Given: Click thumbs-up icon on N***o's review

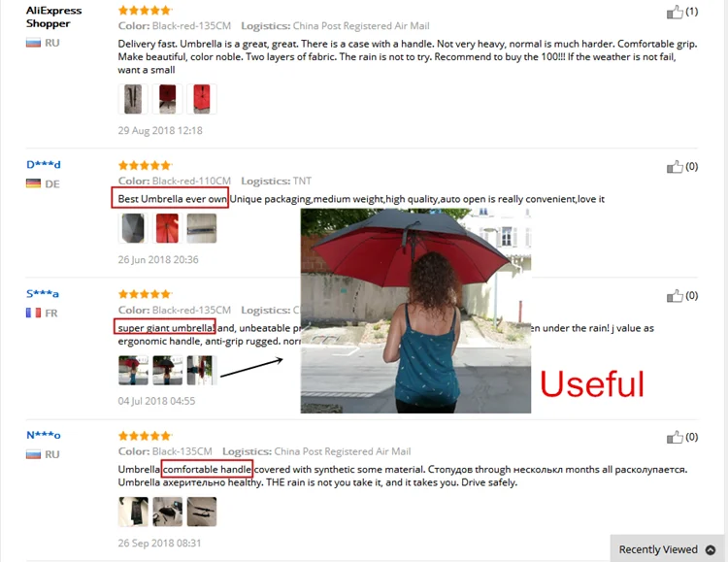Looking at the screenshot, I should 675,437.
